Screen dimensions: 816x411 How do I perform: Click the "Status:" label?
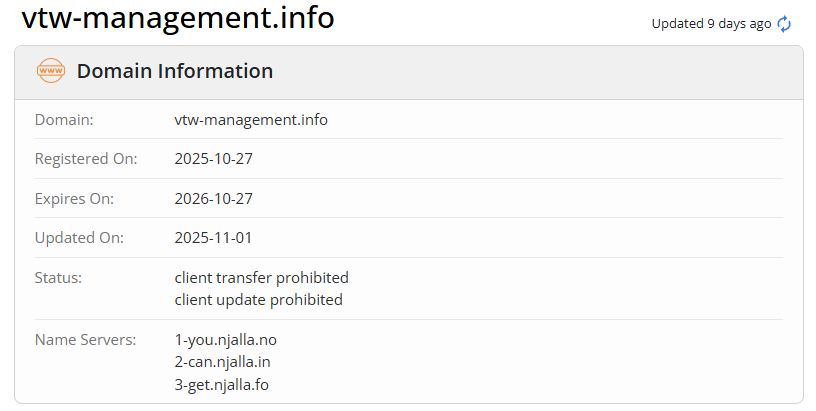58,278
